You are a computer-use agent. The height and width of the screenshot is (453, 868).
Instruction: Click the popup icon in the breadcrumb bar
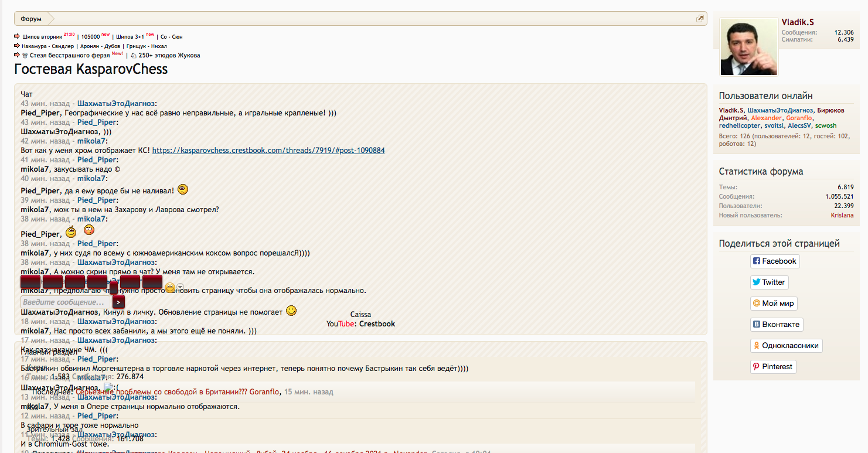click(700, 19)
